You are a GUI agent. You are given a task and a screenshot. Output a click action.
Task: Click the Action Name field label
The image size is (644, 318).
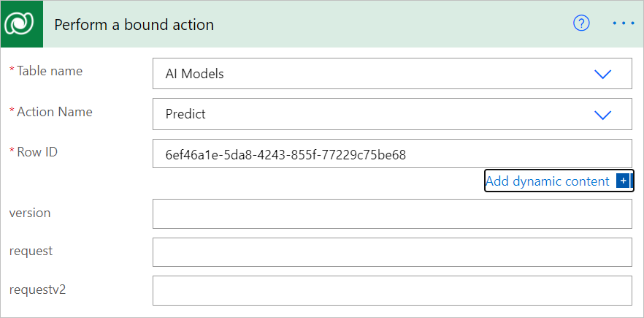coord(55,112)
